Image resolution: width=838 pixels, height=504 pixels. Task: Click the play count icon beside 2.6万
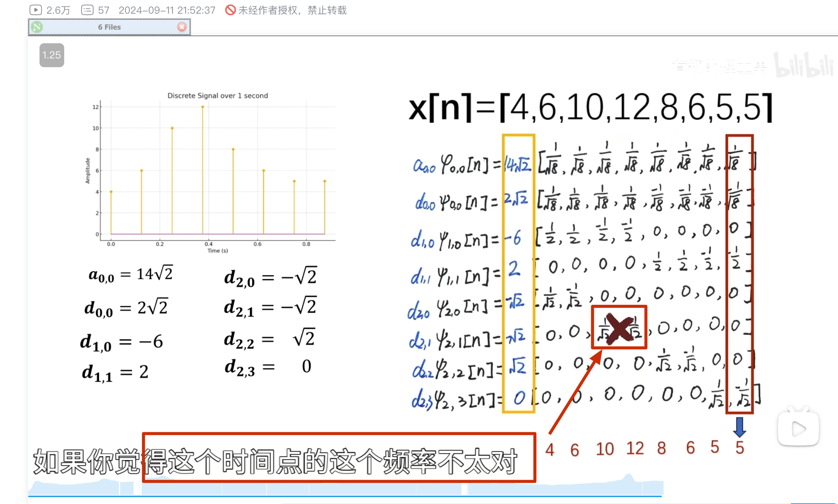tap(35, 10)
